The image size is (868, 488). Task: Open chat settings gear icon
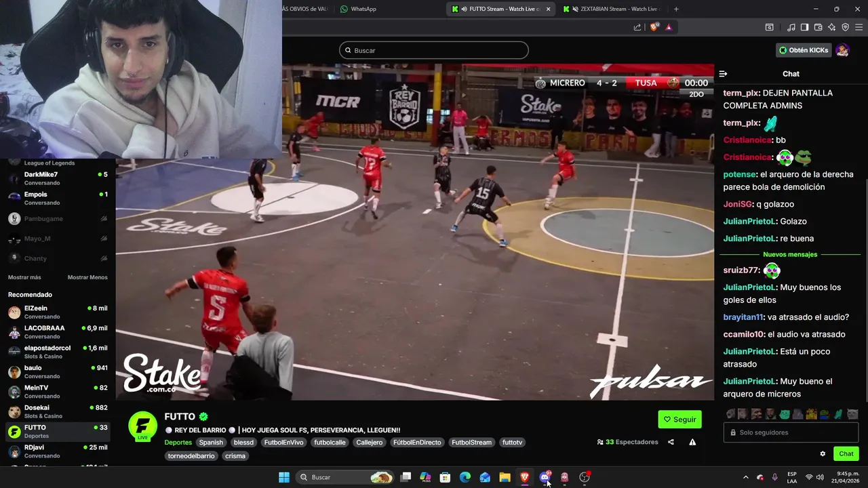[x=823, y=453]
